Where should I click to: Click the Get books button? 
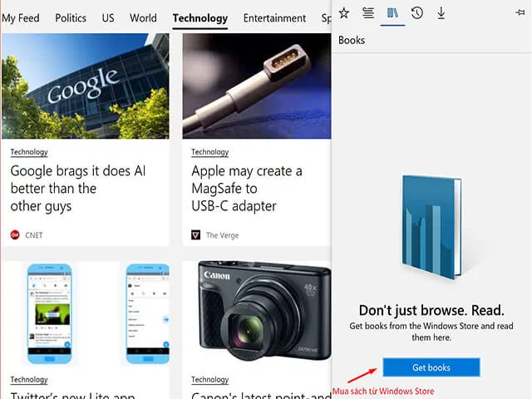431,367
